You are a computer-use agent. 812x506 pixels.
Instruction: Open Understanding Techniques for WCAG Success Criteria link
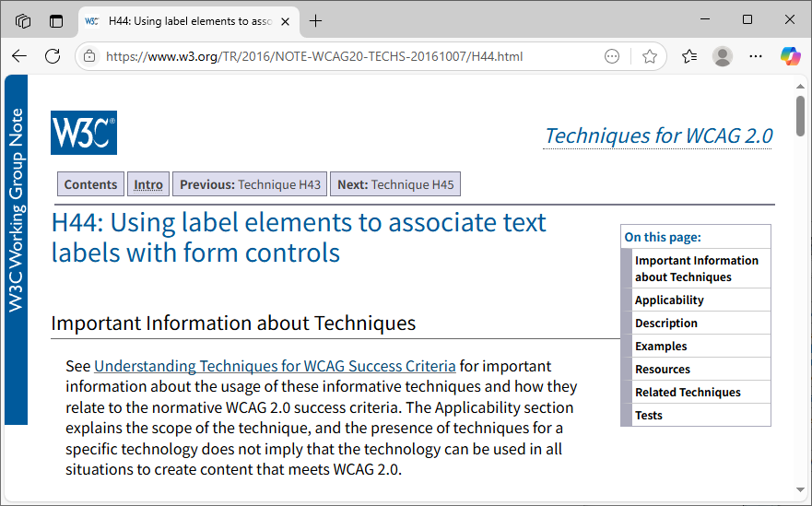pos(275,366)
